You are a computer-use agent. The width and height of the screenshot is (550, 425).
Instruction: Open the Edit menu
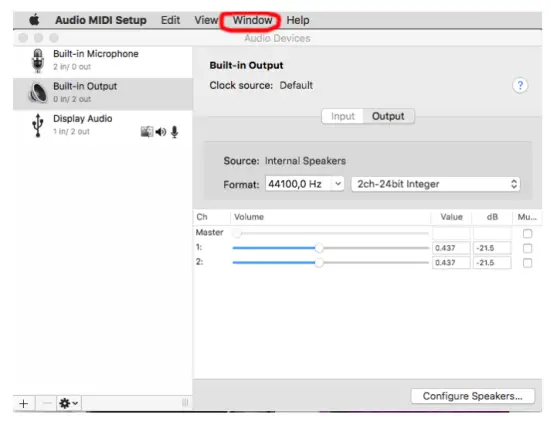170,20
